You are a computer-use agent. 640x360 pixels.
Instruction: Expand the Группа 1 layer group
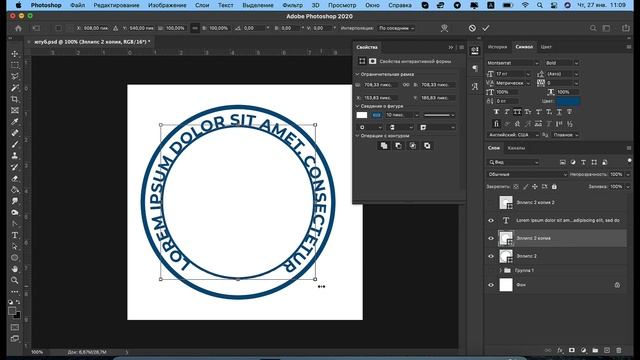[x=500, y=270]
